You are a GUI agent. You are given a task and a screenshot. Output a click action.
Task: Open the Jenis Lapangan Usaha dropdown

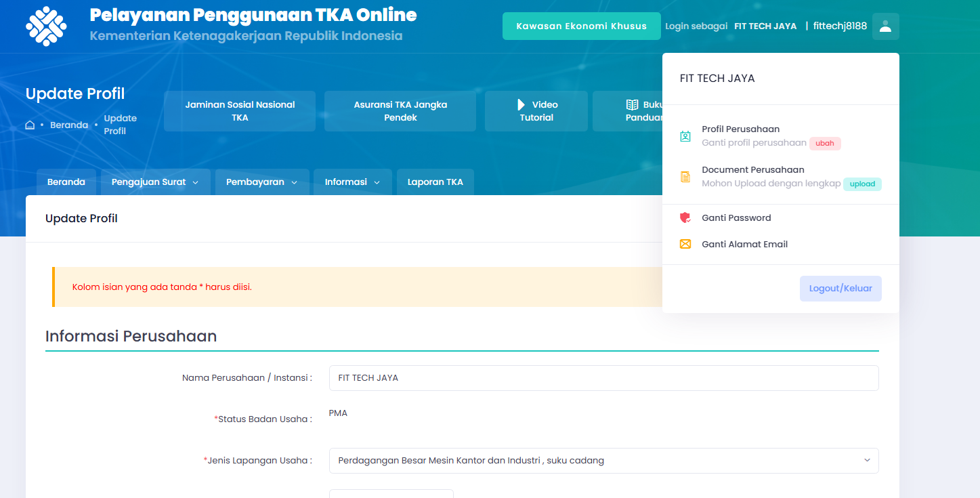click(603, 461)
